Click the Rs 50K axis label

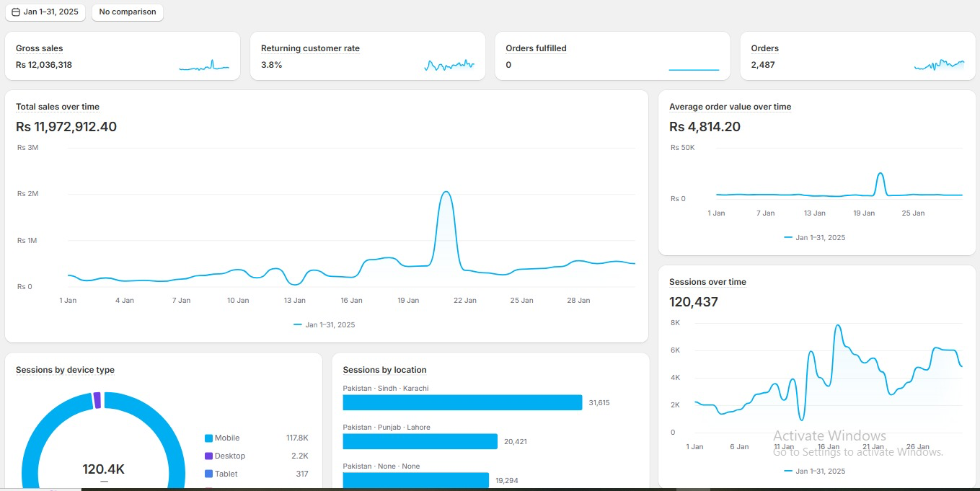(x=683, y=148)
